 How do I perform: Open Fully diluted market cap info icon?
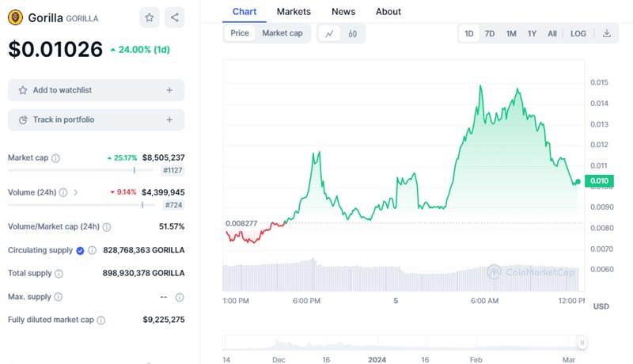[x=101, y=320]
